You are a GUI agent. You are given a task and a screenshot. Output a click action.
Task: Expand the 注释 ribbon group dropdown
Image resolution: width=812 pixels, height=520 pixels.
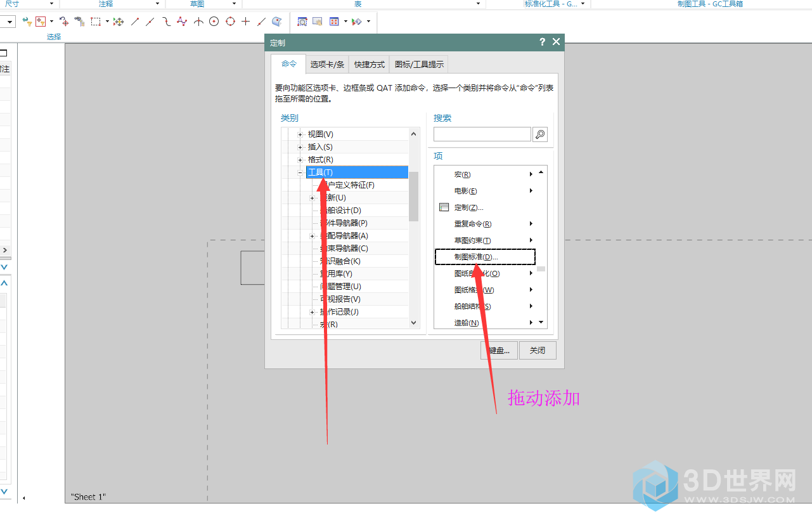point(157,4)
